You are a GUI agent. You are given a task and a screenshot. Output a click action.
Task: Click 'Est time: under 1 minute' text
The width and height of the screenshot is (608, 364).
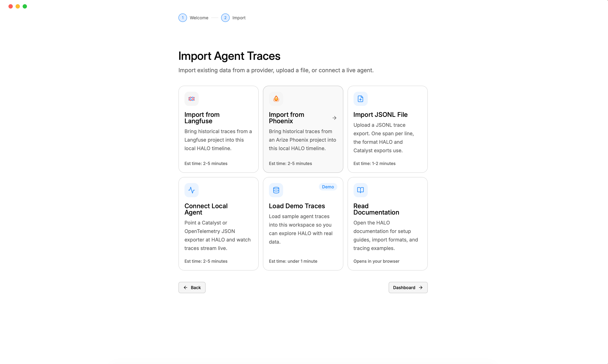click(x=293, y=261)
